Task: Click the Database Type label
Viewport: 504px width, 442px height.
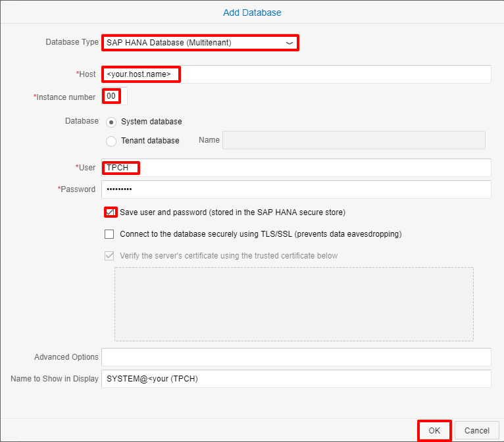Action: pos(72,42)
